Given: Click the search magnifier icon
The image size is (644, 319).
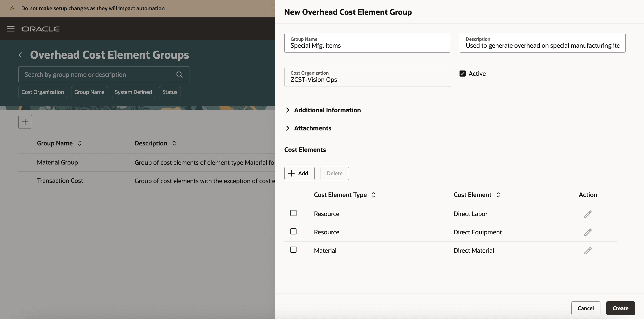Looking at the screenshot, I should [x=179, y=74].
